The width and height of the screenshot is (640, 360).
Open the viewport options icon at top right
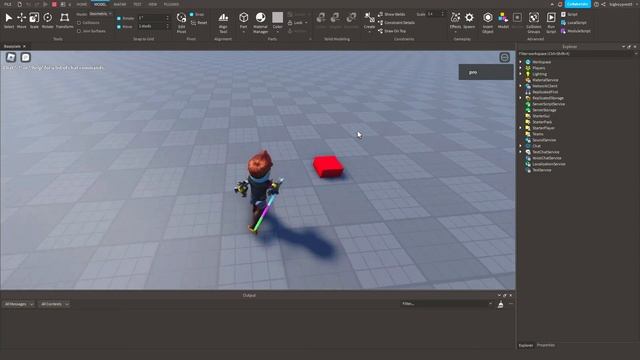504,58
